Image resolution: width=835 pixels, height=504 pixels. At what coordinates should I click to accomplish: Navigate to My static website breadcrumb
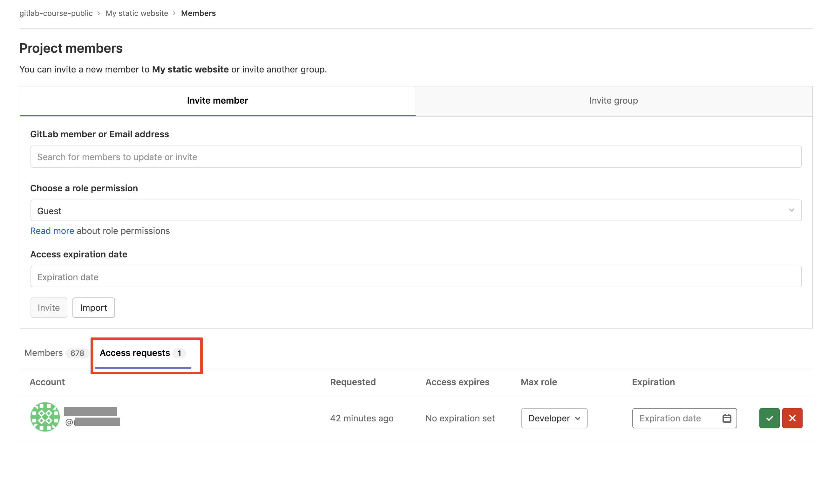tap(137, 13)
